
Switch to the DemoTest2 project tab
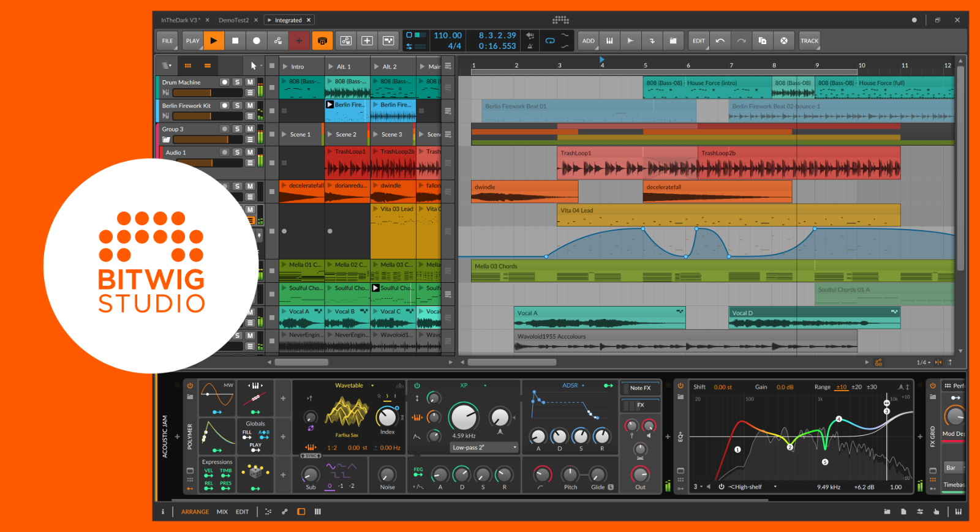pos(233,20)
